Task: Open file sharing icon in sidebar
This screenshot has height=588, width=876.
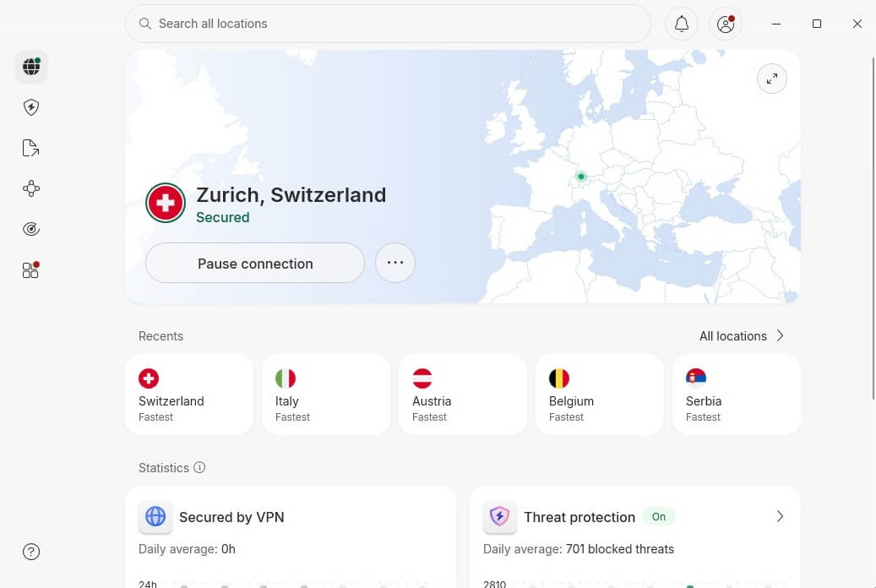Action: 30,148
